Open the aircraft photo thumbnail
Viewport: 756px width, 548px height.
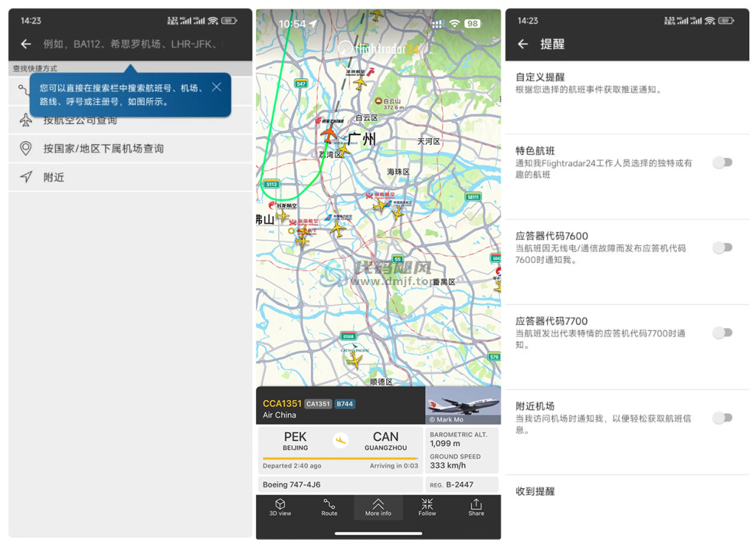point(463,405)
